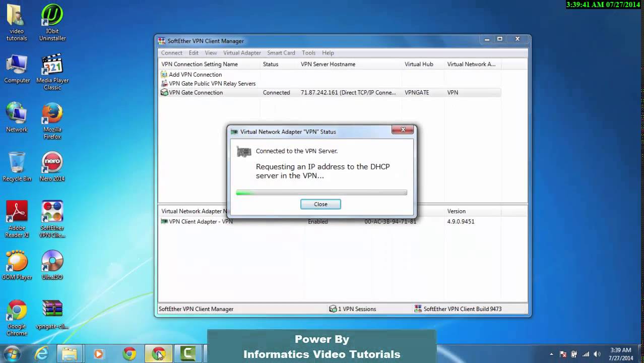The height and width of the screenshot is (363, 644).
Task: Open the Connect menu
Action: pyautogui.click(x=171, y=53)
